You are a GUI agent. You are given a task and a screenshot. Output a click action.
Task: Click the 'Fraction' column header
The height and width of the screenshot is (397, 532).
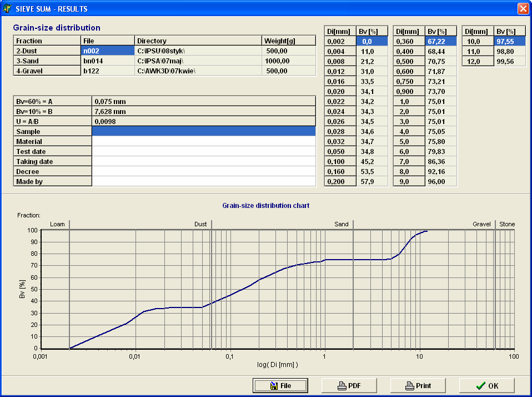click(x=47, y=41)
